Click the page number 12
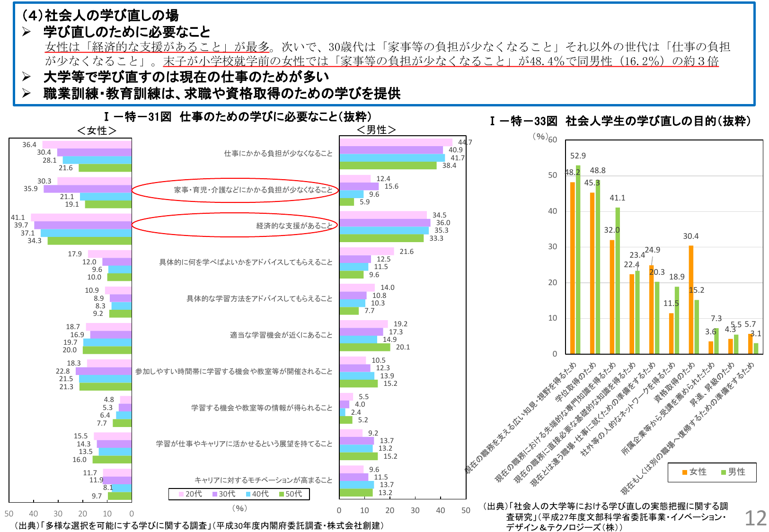769x532 pixels. click(755, 519)
